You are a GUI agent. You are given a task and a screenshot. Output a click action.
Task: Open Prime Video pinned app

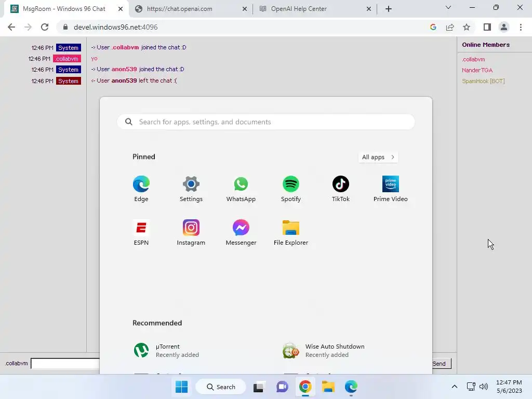click(391, 189)
